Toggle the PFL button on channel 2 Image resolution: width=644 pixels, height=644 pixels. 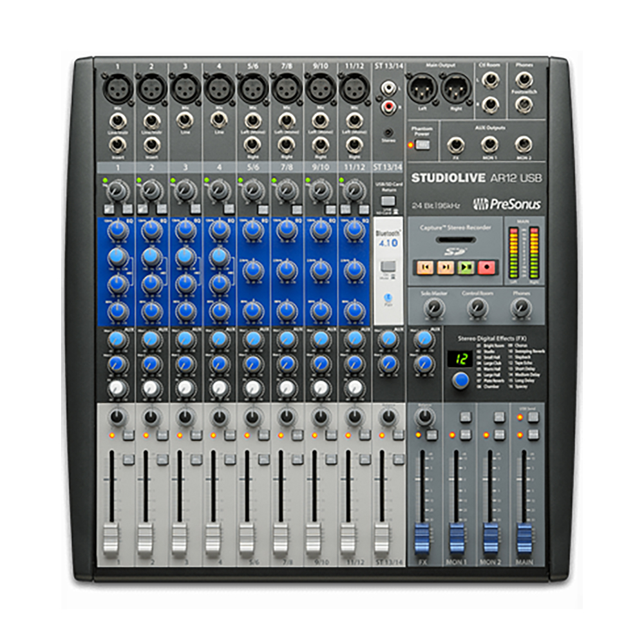coord(163,460)
